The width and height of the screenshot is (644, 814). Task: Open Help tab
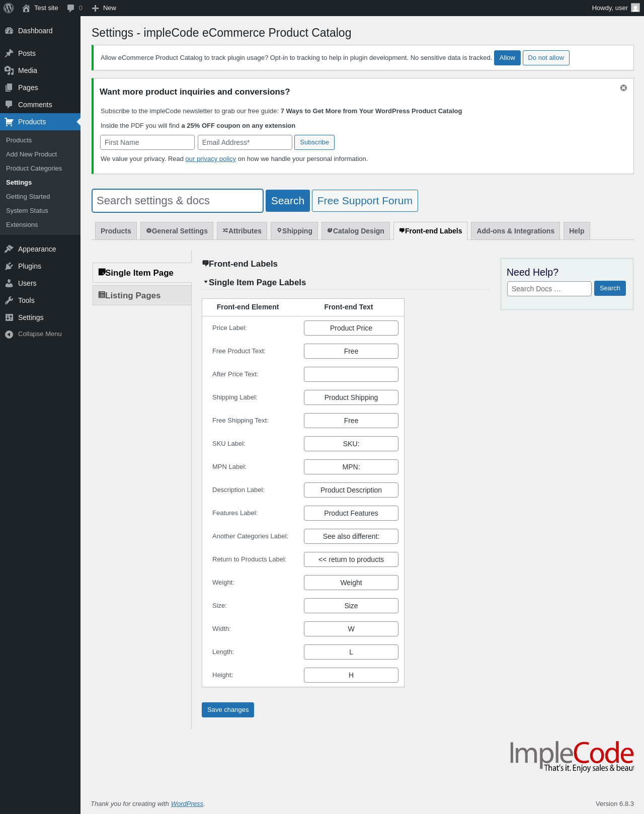(x=577, y=231)
